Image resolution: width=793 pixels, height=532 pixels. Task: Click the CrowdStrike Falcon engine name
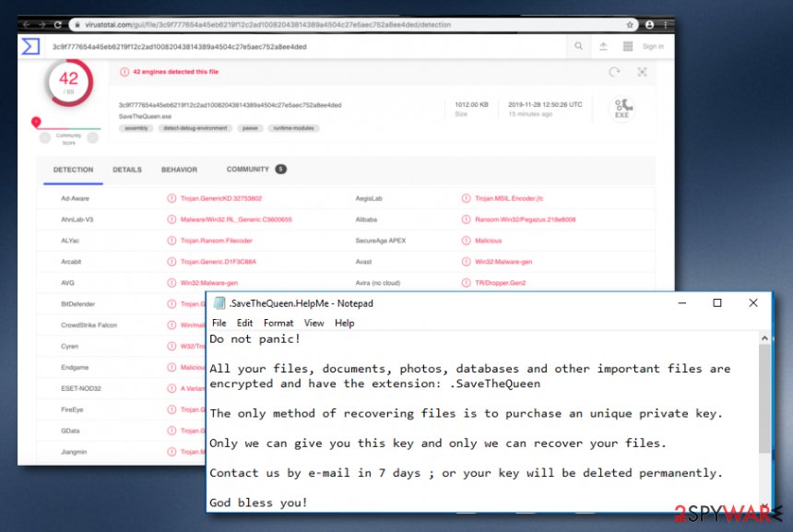pos(89,325)
